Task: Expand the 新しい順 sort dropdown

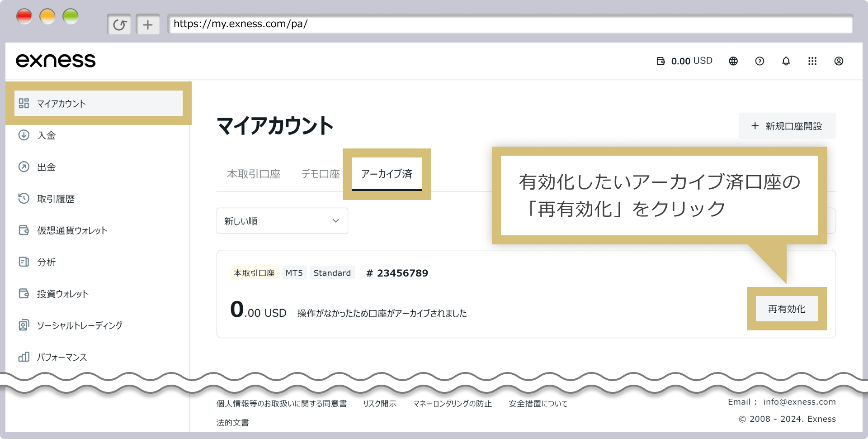Action: [x=282, y=221]
